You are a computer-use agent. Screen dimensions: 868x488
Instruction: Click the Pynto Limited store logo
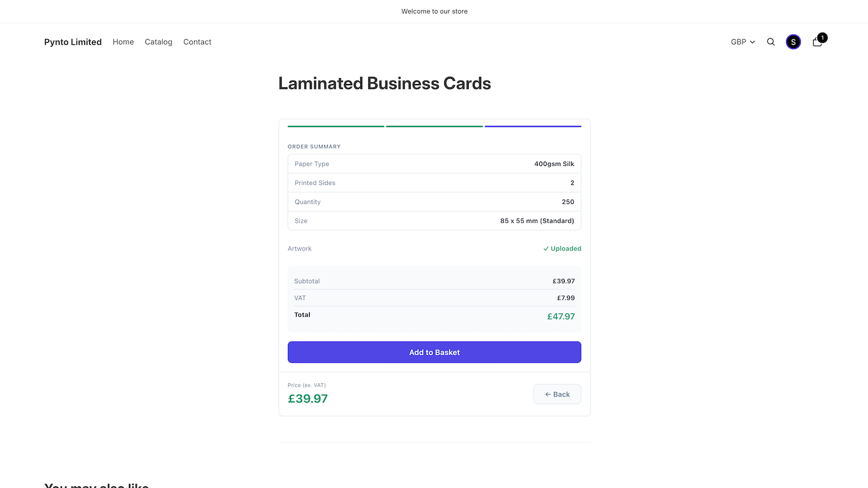coord(73,42)
